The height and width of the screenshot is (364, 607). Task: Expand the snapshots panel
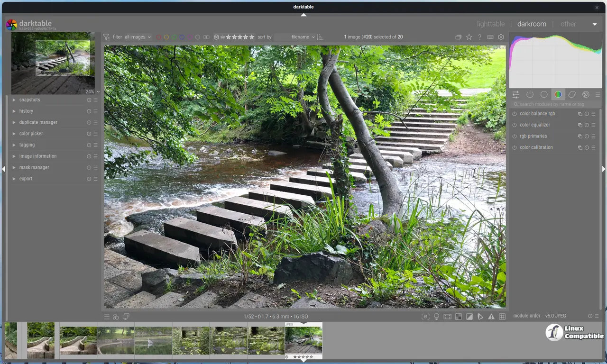point(29,100)
